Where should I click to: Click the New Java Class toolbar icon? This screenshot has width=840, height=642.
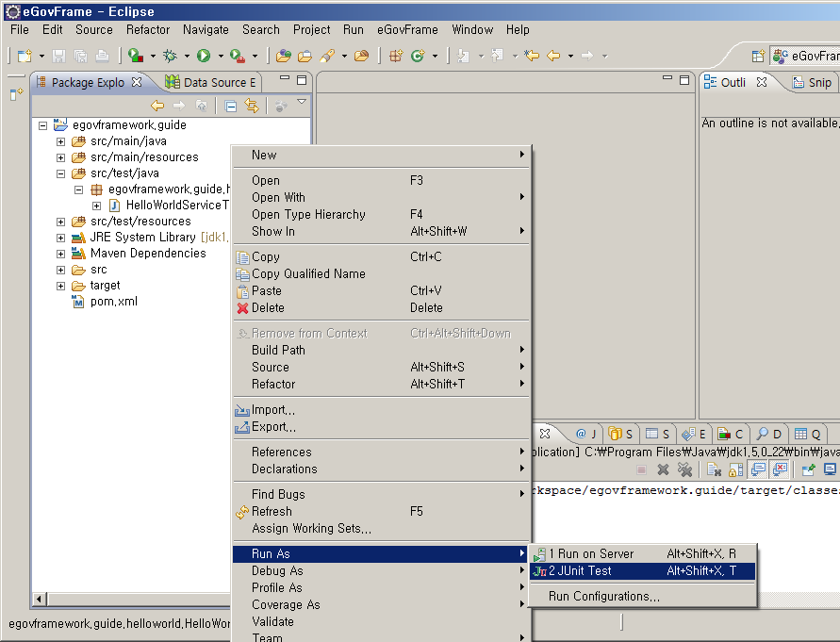pos(417,56)
